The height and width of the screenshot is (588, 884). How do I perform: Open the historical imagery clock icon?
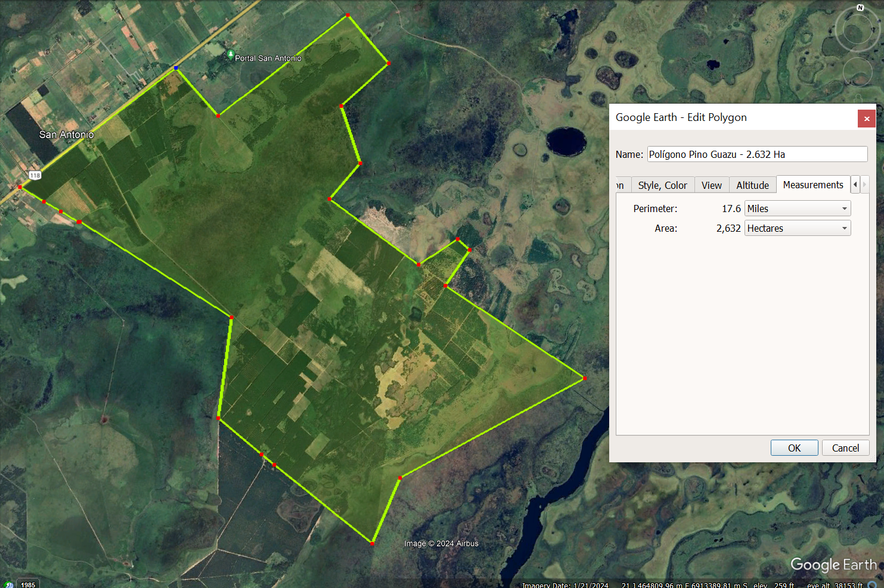8,585
